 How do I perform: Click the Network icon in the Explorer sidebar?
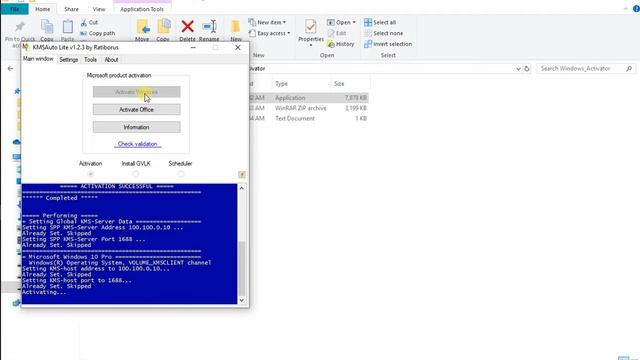click(16, 303)
